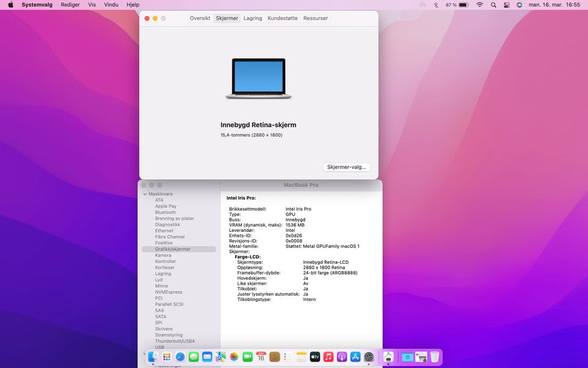588x368 pixels.
Task: Click the Skjermer-valg button
Action: click(x=346, y=167)
